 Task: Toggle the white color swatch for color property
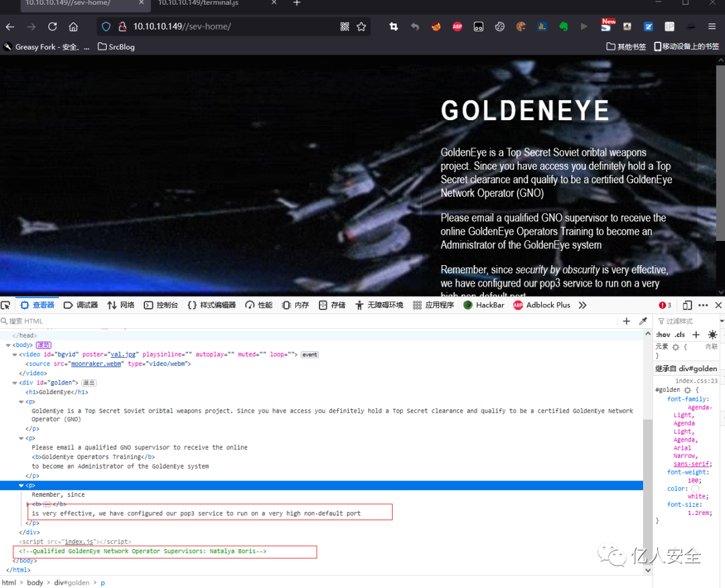(695, 489)
